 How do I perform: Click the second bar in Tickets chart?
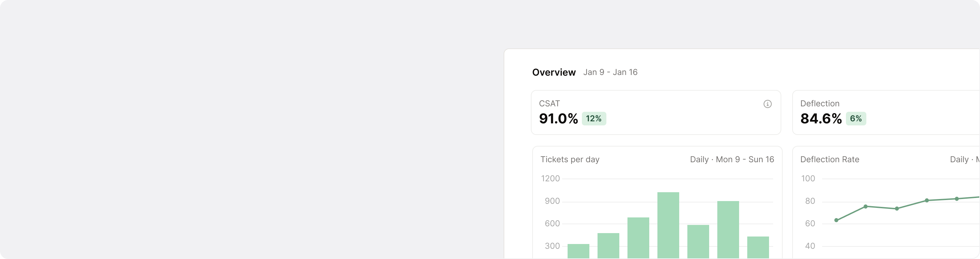pyautogui.click(x=608, y=246)
